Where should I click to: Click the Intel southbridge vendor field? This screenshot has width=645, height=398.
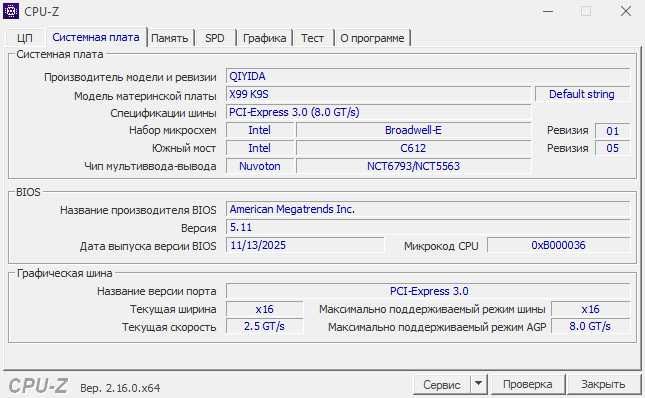260,148
